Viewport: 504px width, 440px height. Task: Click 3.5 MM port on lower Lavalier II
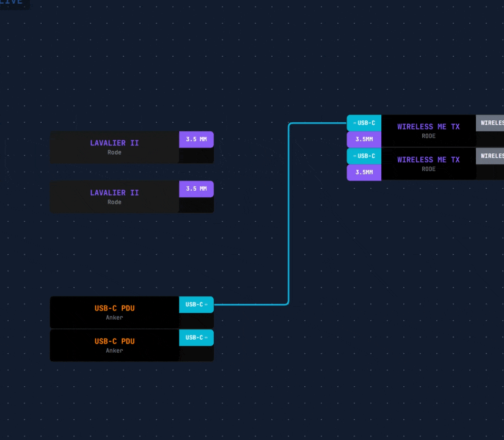tap(196, 189)
